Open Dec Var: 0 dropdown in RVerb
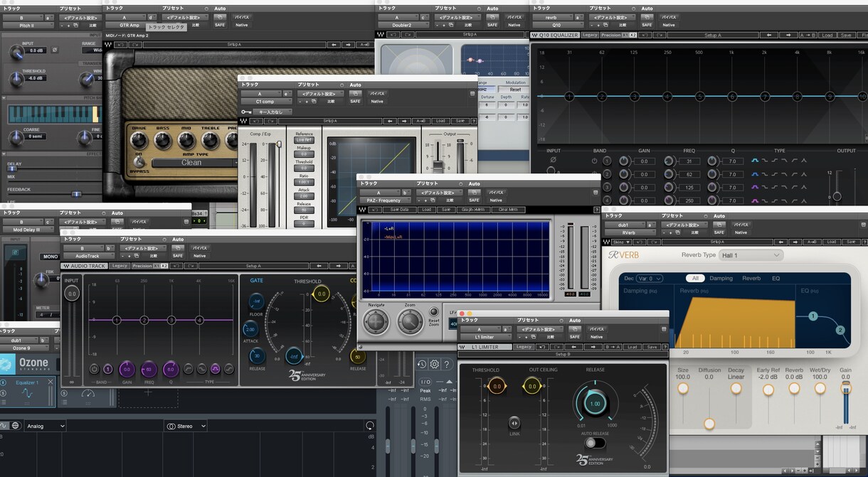This screenshot has height=477, width=868. (x=650, y=279)
